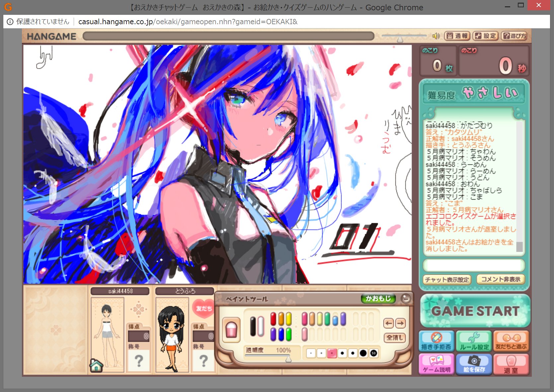
Task: Toggle 描き手拒否 refuse-drawer option
Action: [x=436, y=341]
